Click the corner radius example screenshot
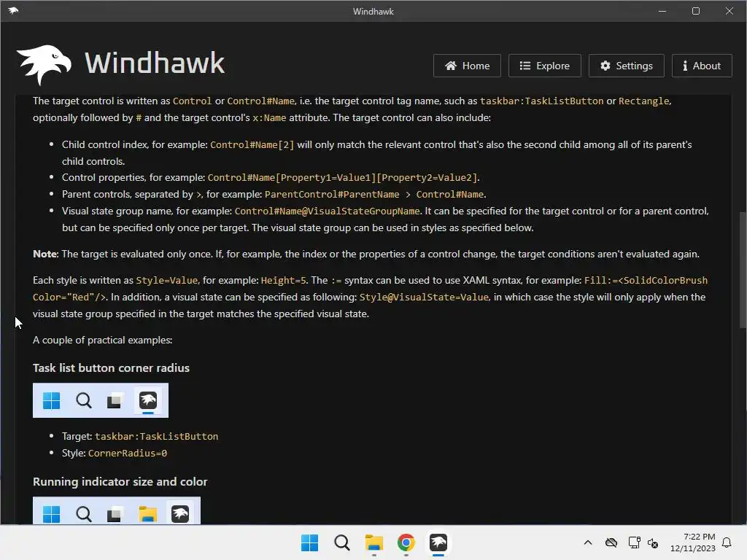 point(101,400)
